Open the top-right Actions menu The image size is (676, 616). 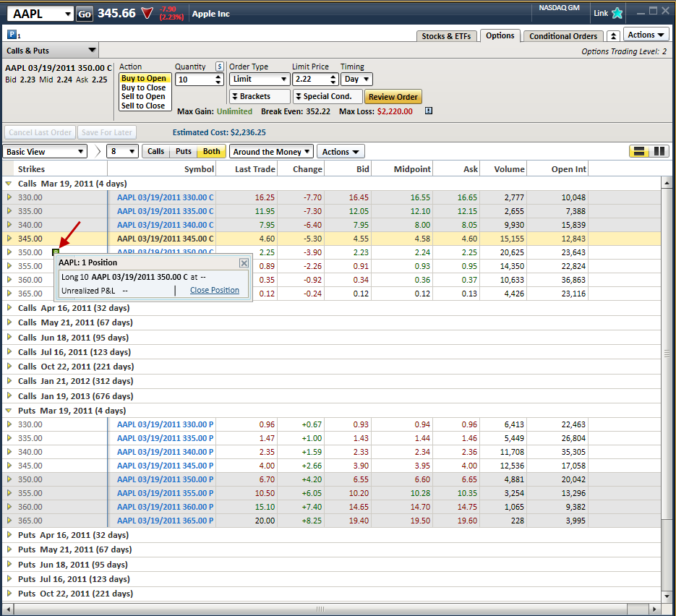point(646,35)
